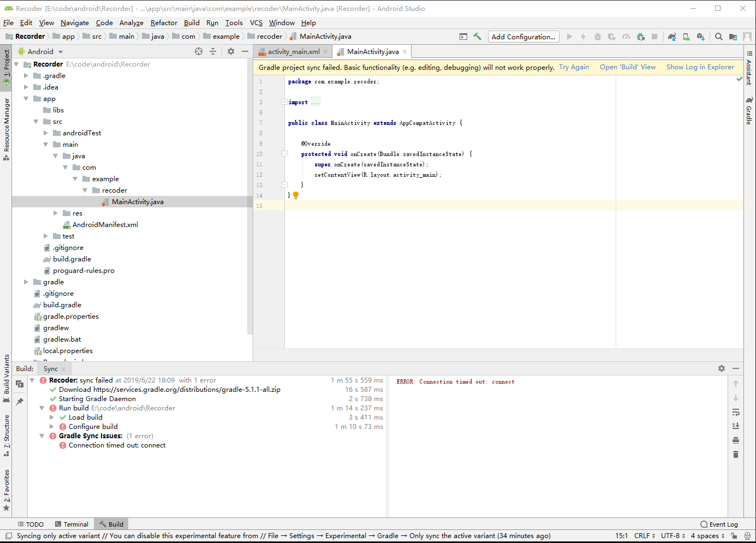Screen dimensions: 756x543
Task: Toggle scroll to end in Build output
Action: [x=736, y=426]
